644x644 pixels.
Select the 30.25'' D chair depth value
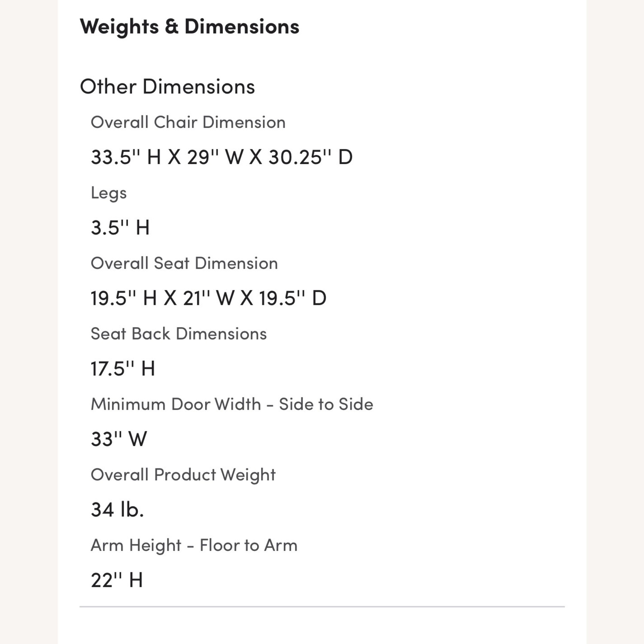pyautogui.click(x=310, y=157)
